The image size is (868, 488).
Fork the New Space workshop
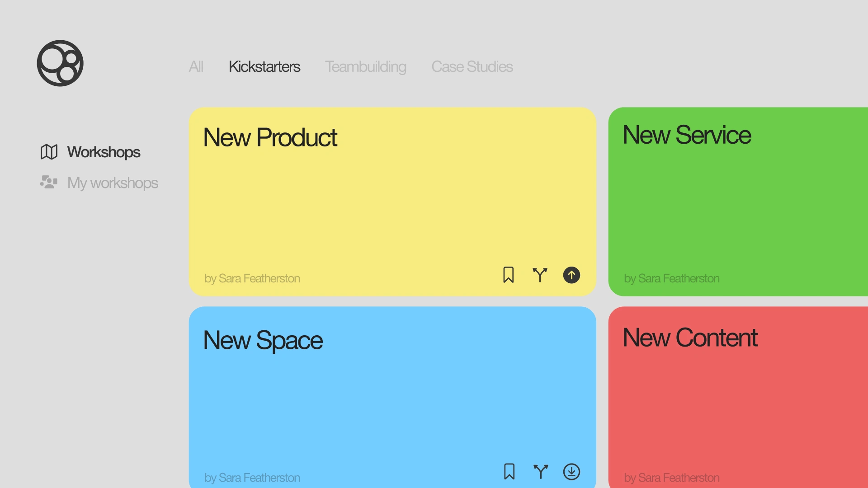tap(540, 471)
